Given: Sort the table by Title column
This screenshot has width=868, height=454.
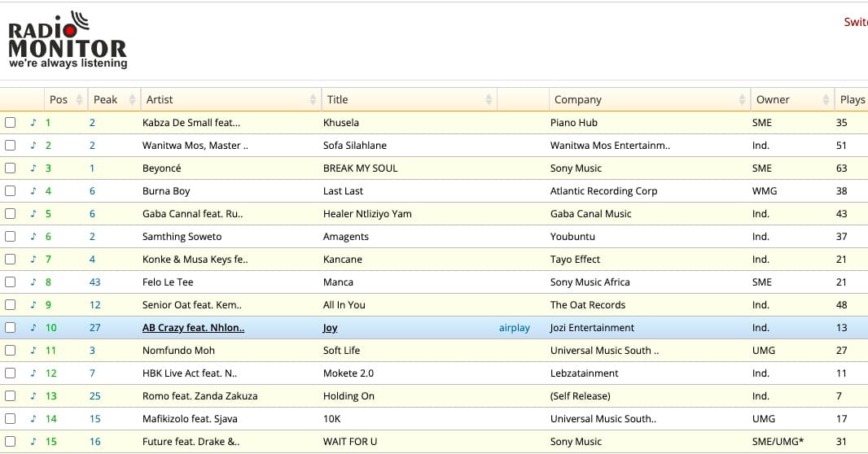Looking at the screenshot, I should point(409,99).
